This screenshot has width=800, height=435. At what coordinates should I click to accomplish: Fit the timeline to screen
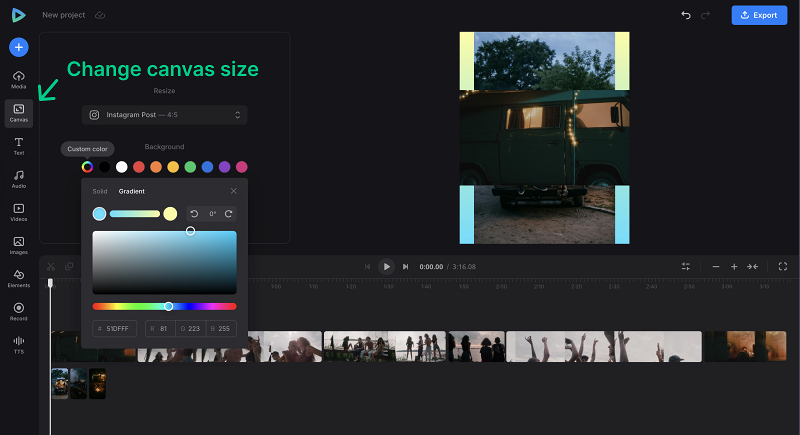click(753, 267)
